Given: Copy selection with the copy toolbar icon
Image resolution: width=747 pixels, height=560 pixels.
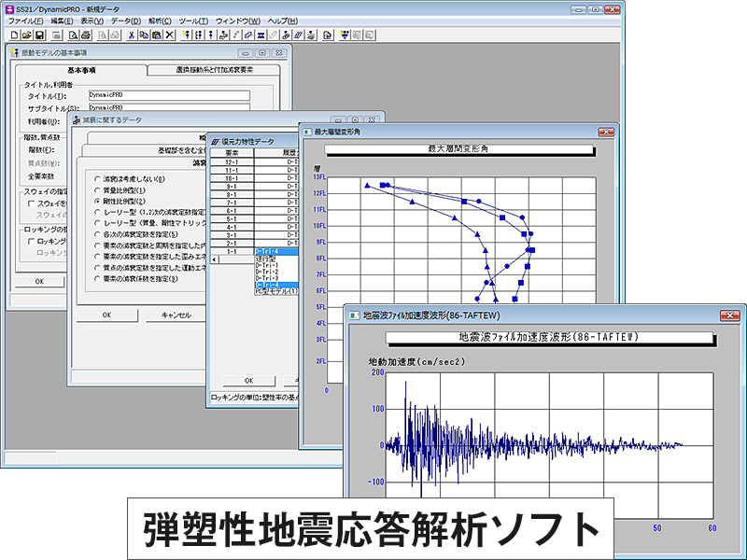Looking at the screenshot, I should point(144,35).
